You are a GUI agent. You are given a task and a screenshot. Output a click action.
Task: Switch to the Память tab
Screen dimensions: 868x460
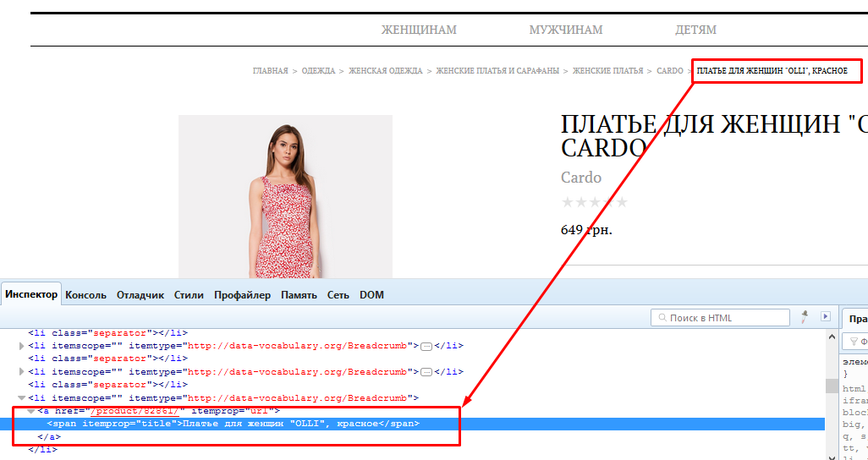tap(299, 295)
